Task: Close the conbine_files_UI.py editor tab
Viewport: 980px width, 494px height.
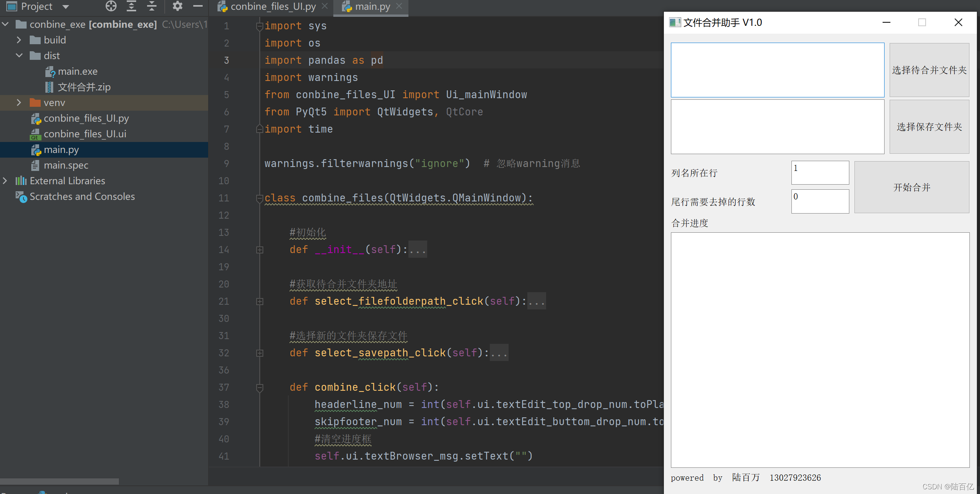Action: [325, 6]
